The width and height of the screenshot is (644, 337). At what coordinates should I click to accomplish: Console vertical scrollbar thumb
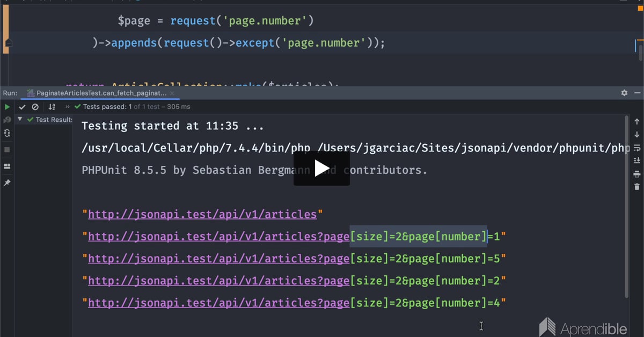[627, 206]
